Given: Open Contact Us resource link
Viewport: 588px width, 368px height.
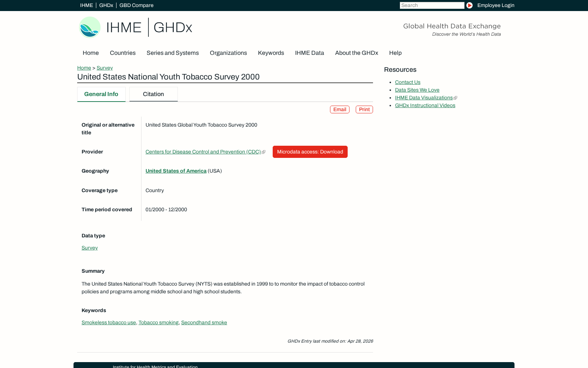Looking at the screenshot, I should [408, 82].
